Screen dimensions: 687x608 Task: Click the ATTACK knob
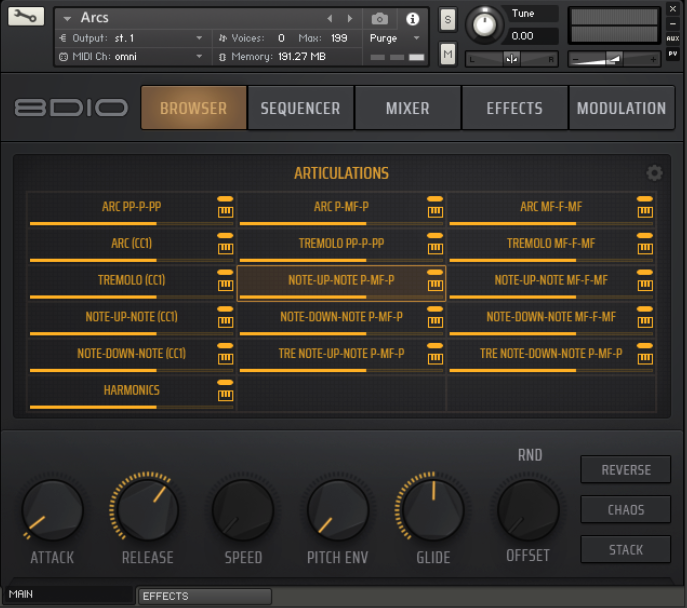53,510
